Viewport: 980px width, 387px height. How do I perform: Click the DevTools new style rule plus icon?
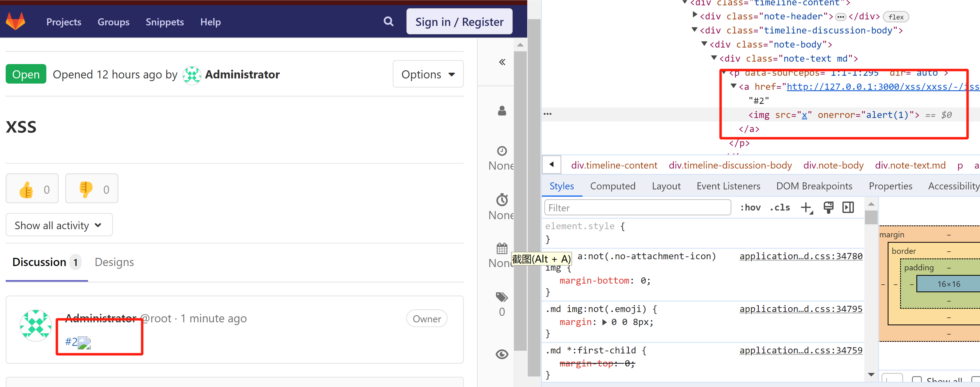pyautogui.click(x=806, y=208)
